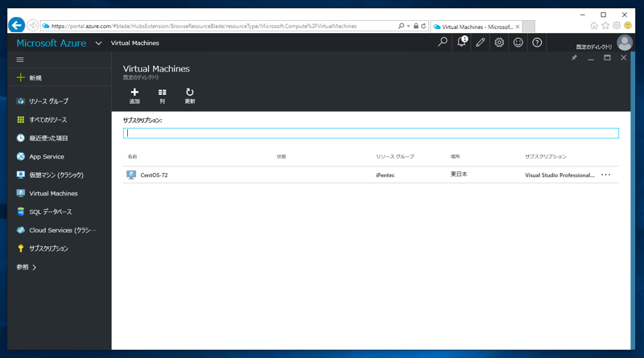Click the user account avatar
The height and width of the screenshot is (358, 644).
coord(625,43)
